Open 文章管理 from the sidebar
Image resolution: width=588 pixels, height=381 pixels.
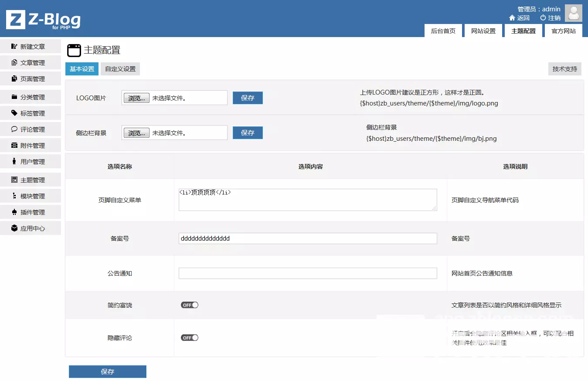tap(31, 62)
